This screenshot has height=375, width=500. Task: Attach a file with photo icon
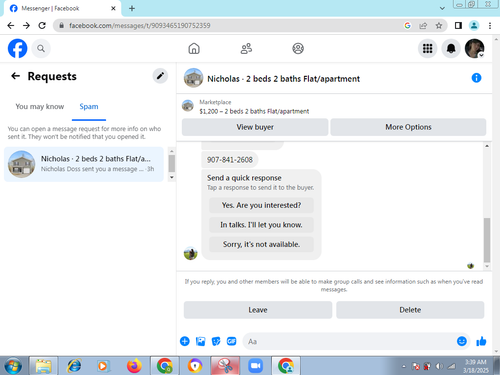coord(200,341)
